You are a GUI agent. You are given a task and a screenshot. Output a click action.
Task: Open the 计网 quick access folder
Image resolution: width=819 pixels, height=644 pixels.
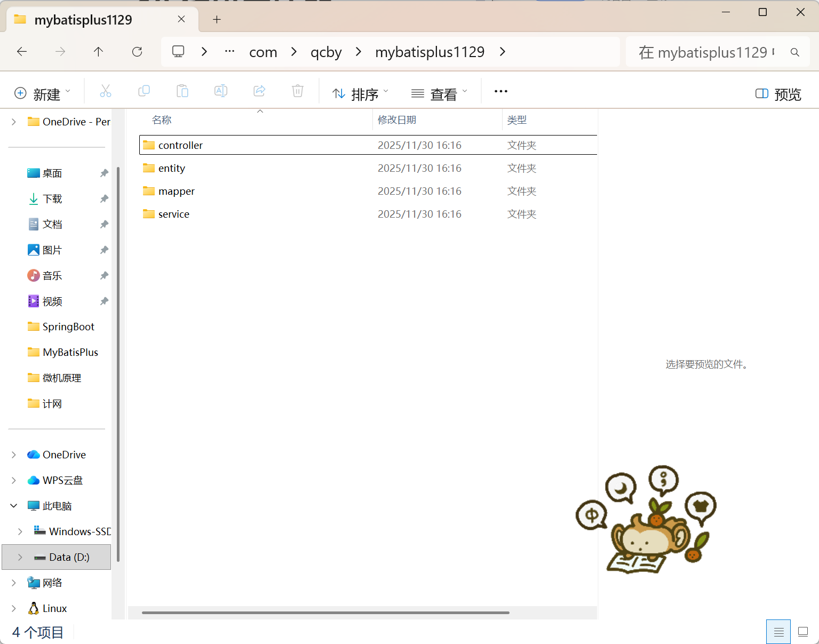[45, 403]
